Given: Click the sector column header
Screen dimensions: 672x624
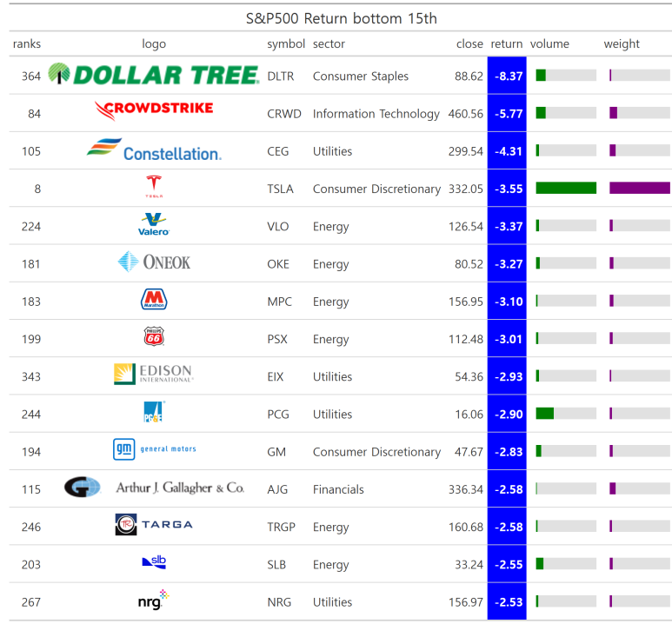Looking at the screenshot, I should click(x=329, y=43).
